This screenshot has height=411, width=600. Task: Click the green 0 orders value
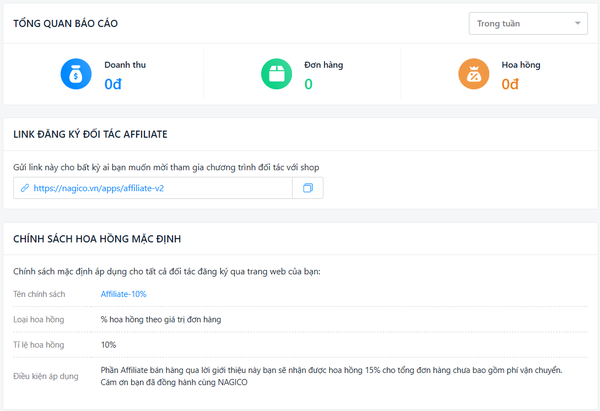point(308,84)
